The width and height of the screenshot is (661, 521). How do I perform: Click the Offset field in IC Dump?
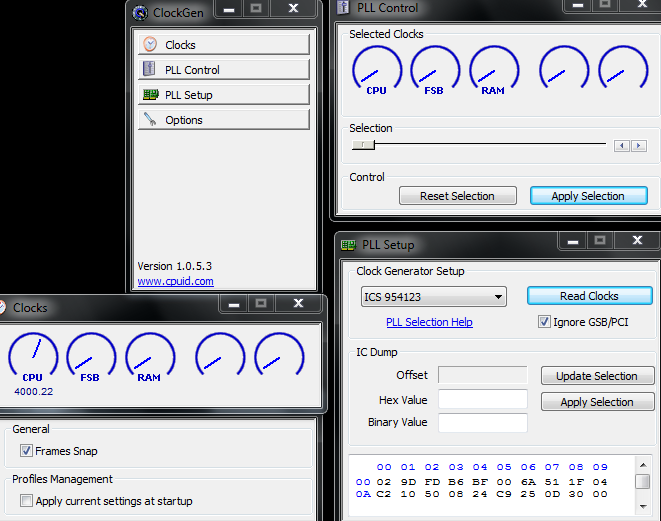483,375
